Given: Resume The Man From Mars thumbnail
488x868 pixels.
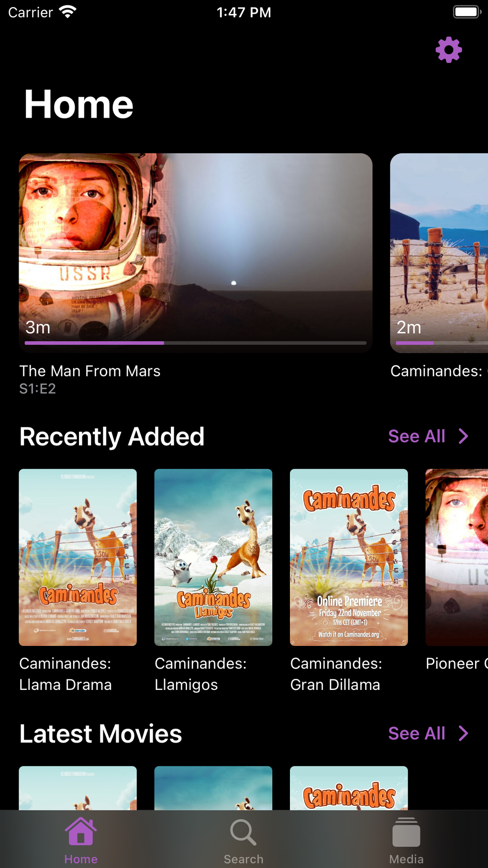Looking at the screenshot, I should 196,253.
